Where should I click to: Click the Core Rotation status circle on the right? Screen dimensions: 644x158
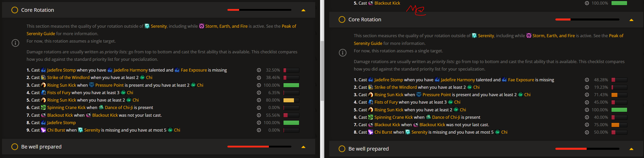point(342,19)
